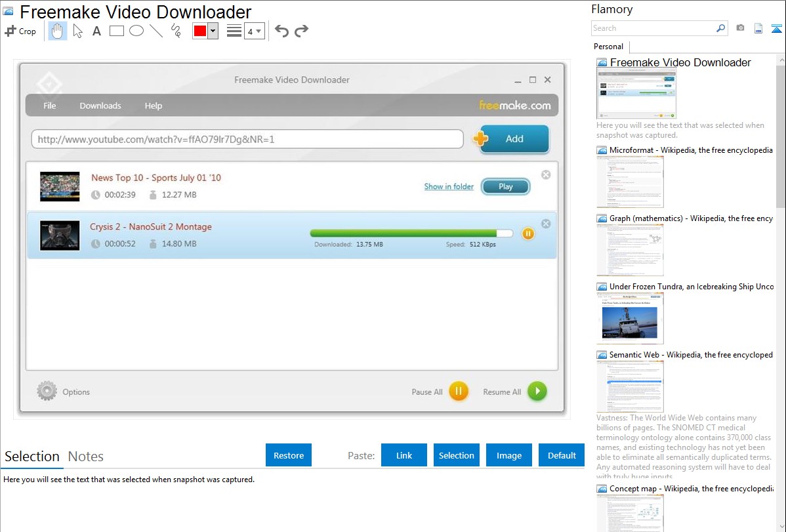The image size is (786, 532).
Task: Open the Help menu in Freemake
Action: coord(154,106)
